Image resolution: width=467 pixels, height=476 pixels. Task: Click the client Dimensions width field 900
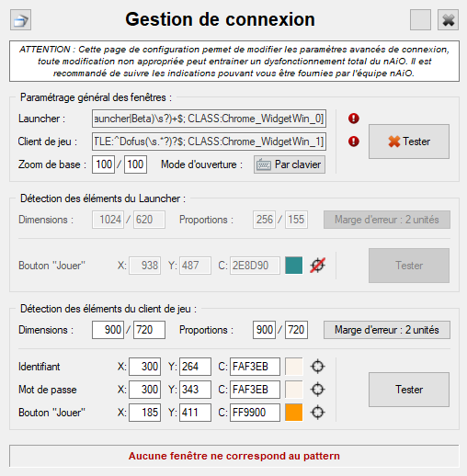[108, 330]
